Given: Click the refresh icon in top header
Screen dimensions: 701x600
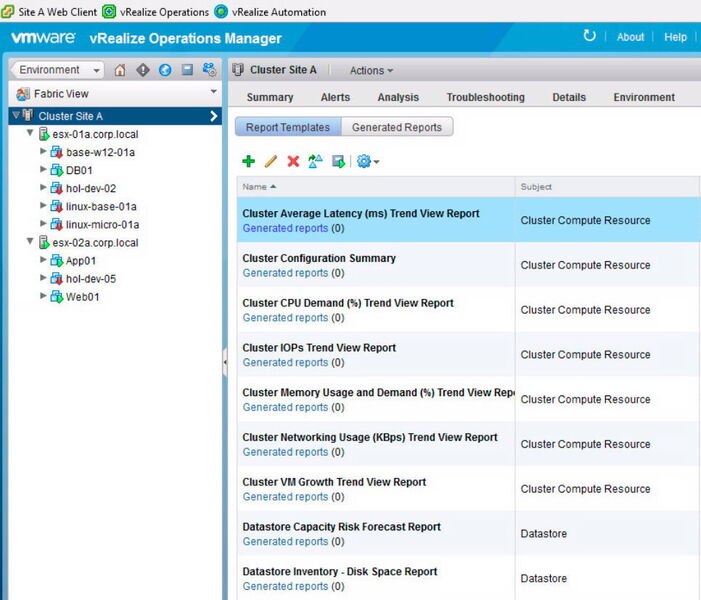Looking at the screenshot, I should [x=589, y=36].
